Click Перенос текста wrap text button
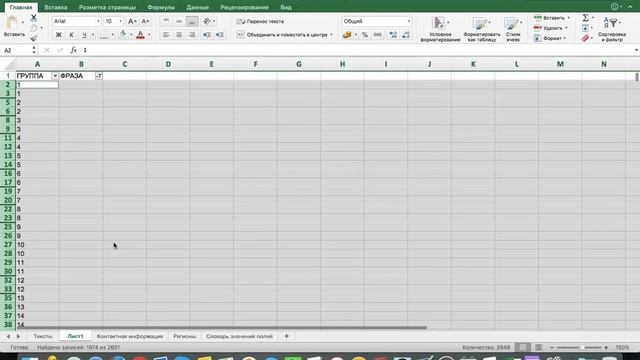 (260, 21)
